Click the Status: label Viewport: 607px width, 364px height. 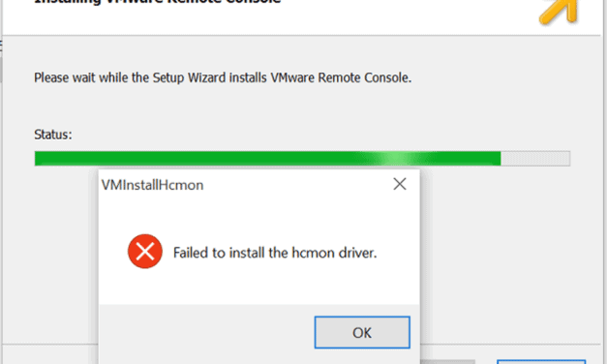click(x=53, y=135)
